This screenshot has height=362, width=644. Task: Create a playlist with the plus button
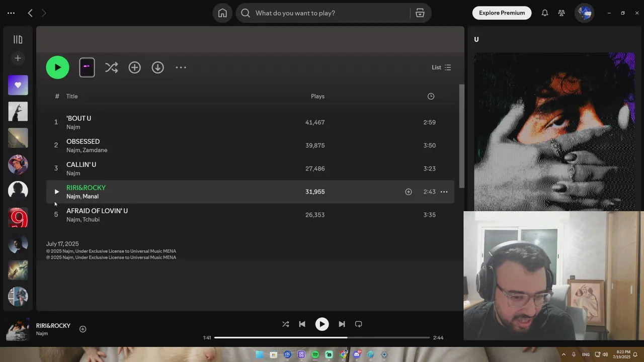(x=18, y=58)
